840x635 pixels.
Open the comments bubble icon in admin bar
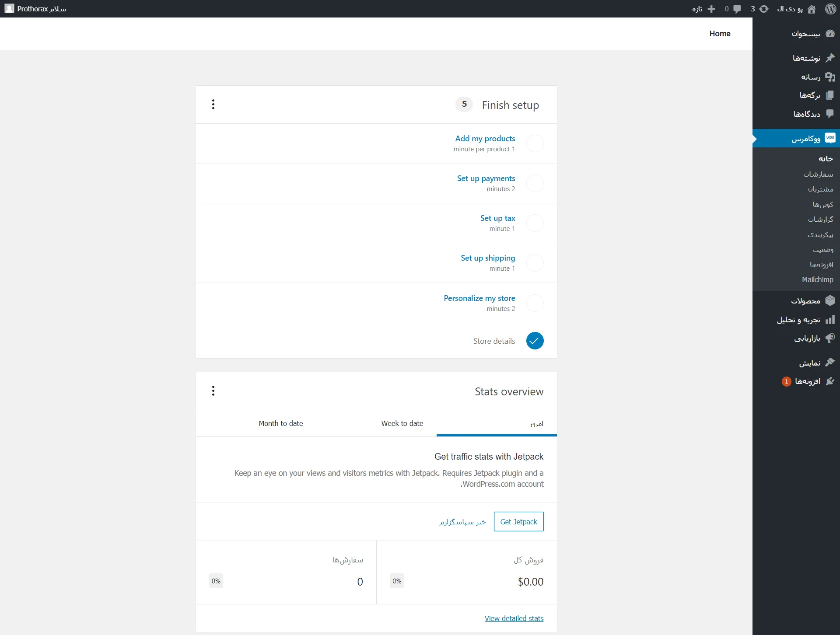pyautogui.click(x=737, y=9)
